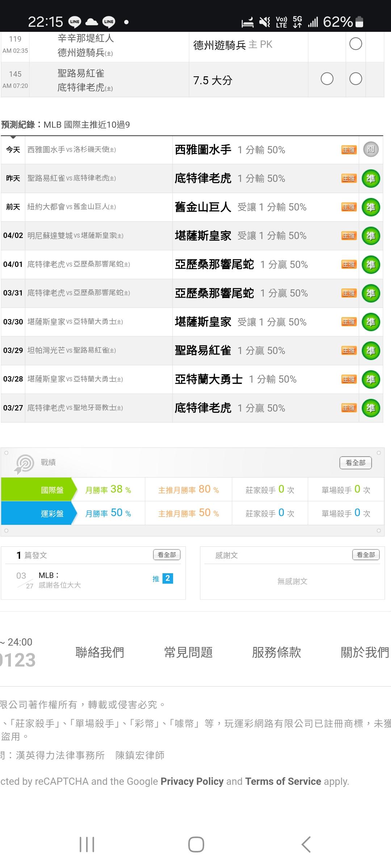Tap the 主推 badge on the 亞特蘭大勇士 row
The height and width of the screenshot is (868, 391).
349,379
